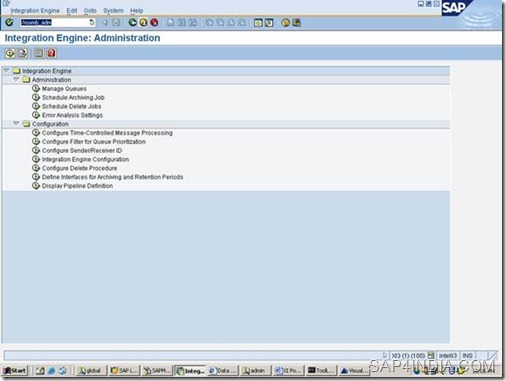The image size is (506, 381).
Task: Collapse the Configuration folder node
Action: 16,123
